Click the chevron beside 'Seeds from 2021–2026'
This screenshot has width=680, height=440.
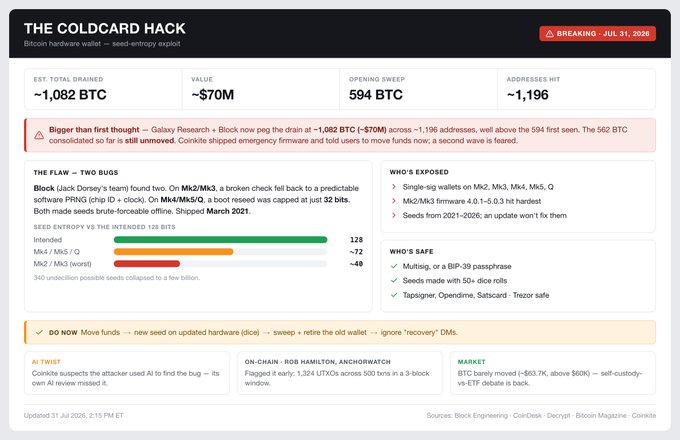(x=394, y=215)
